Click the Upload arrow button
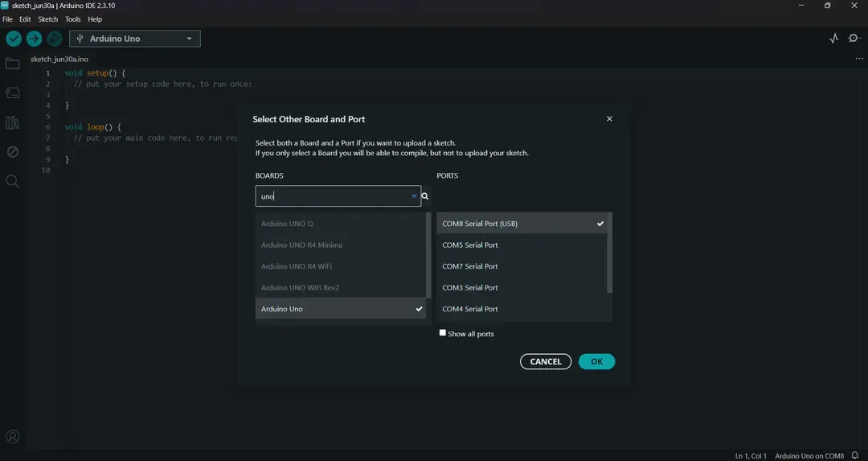Image resolution: width=868 pixels, height=461 pixels. pos(34,39)
